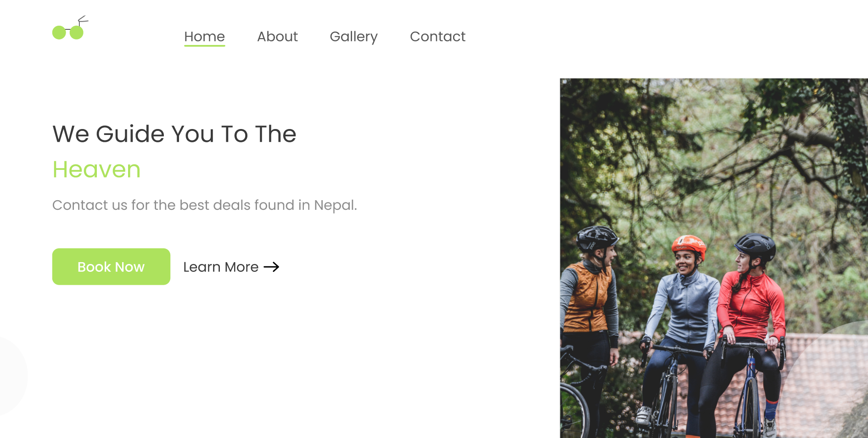The width and height of the screenshot is (868, 438).
Task: Click the green glasses logo icon
Action: (x=70, y=28)
